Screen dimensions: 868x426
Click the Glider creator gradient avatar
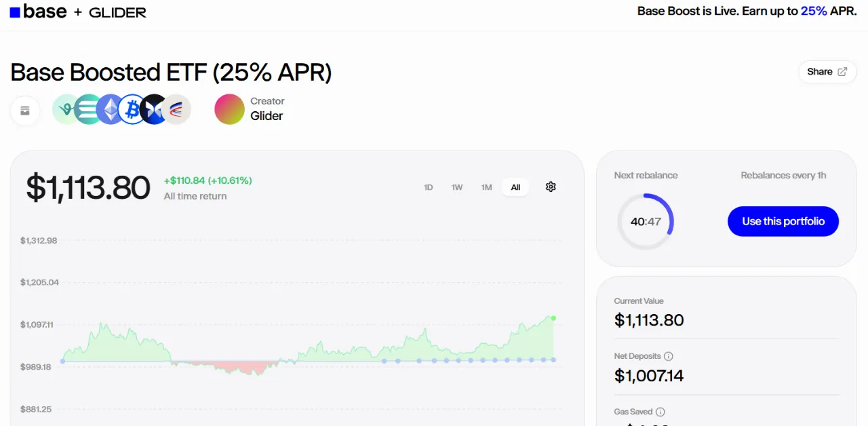(x=229, y=109)
